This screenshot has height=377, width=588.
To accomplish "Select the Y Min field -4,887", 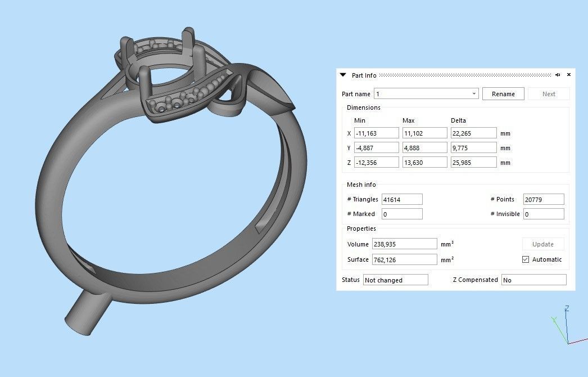I will pyautogui.click(x=377, y=147).
